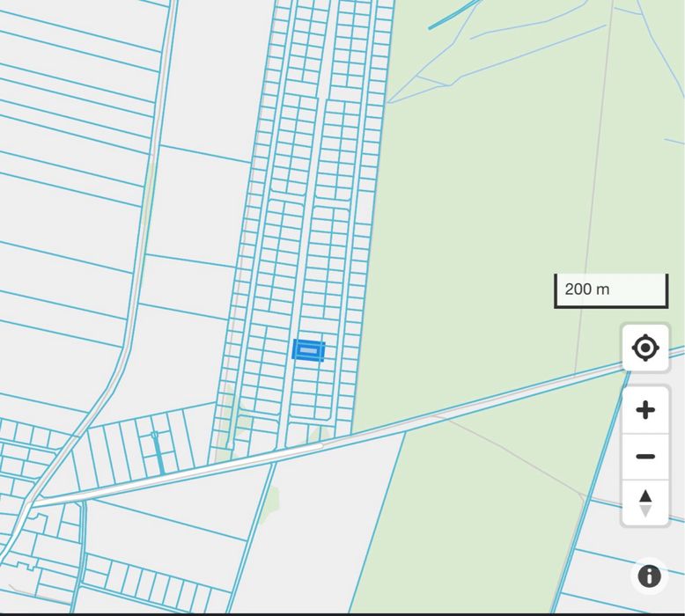This screenshot has height=616, width=685.
Task: Open map attribution info icon
Action: click(x=649, y=576)
